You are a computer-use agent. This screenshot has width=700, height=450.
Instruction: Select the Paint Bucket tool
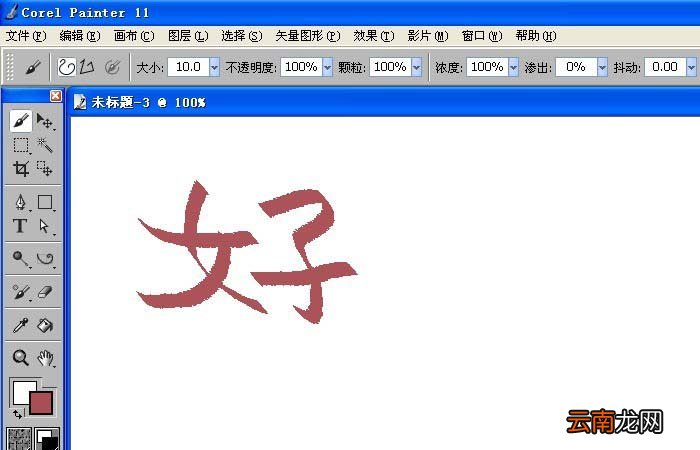click(45, 325)
